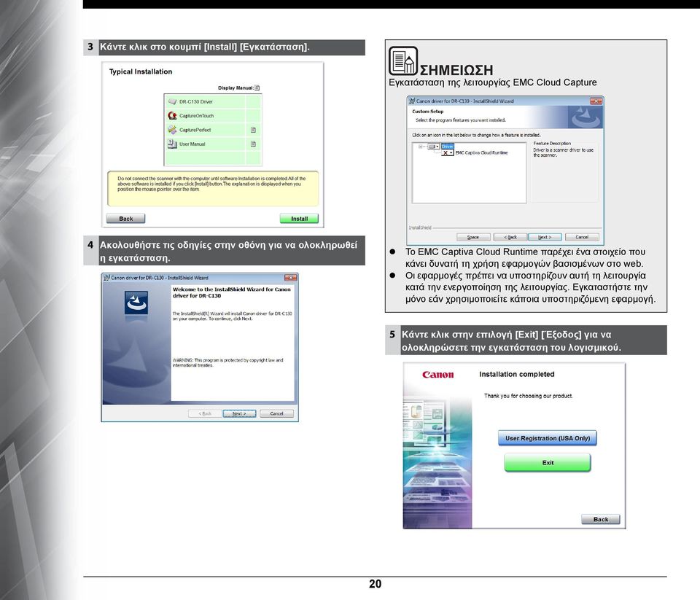Click the Display Manual icon in Typical Installation
700x600 pixels.
click(257, 88)
